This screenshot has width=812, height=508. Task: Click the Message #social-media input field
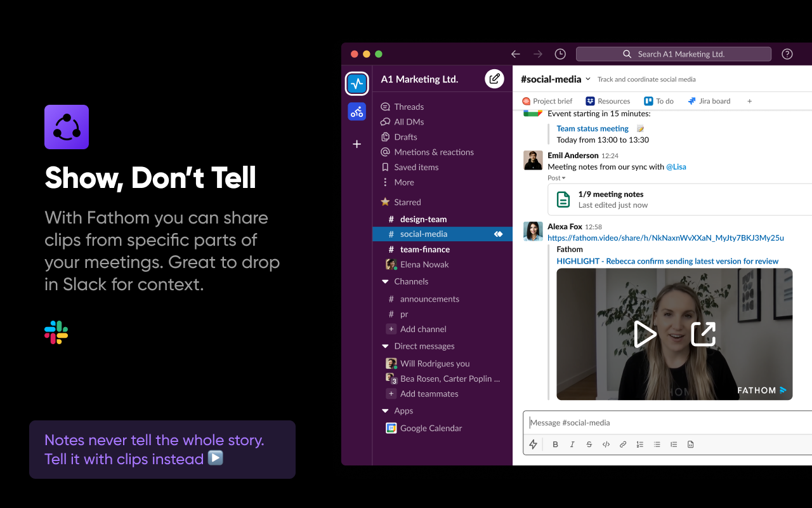[667, 423]
